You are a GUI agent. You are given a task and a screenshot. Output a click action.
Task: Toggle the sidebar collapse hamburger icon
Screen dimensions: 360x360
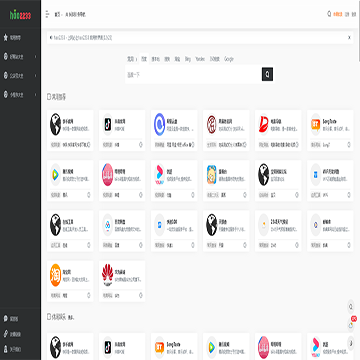coord(47,14)
